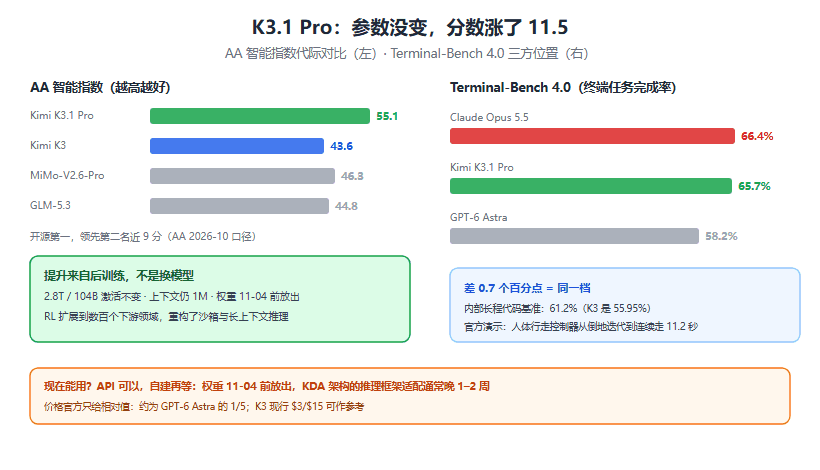Click the title "K3.1 Pro：参数没变，分数涨了 11.5"
This screenshot has width=820, height=470.
[x=409, y=27]
